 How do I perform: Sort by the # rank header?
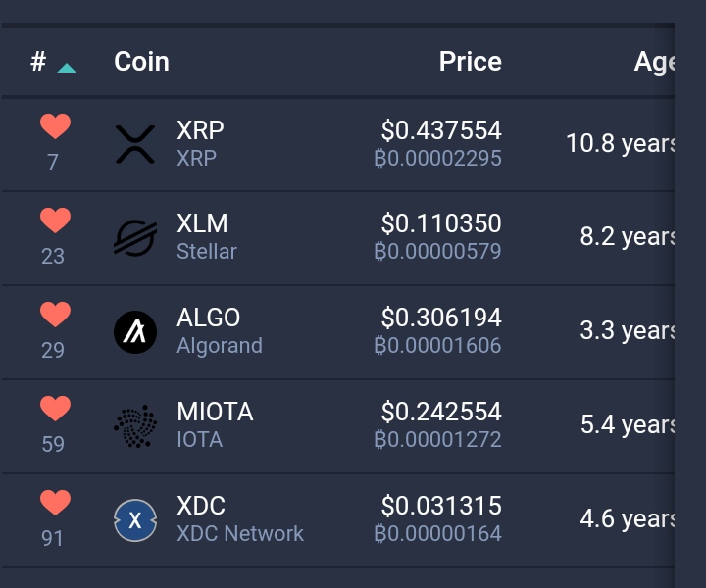click(x=38, y=61)
